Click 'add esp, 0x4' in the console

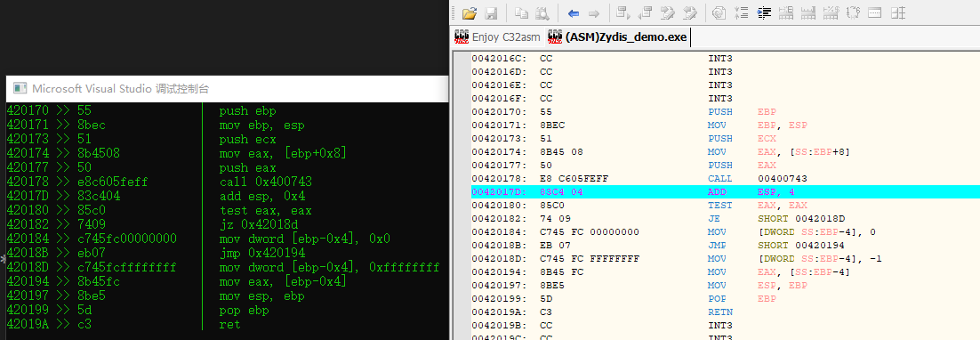(261, 196)
